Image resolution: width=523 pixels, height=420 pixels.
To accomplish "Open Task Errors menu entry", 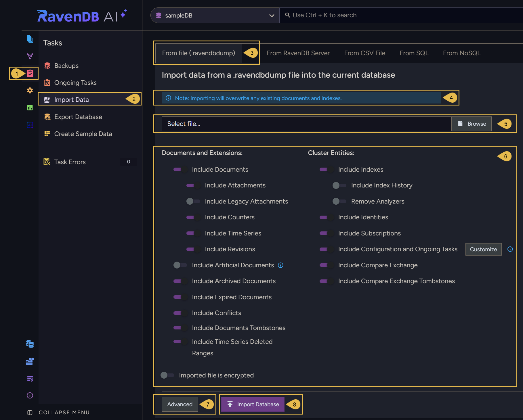I will (90, 162).
